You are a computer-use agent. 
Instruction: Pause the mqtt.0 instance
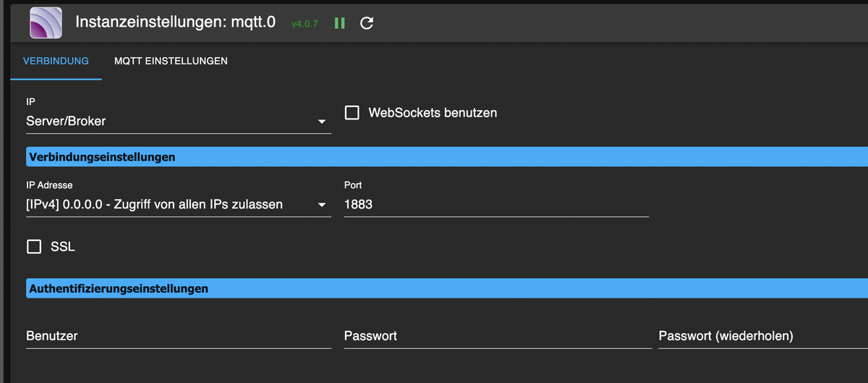click(339, 23)
